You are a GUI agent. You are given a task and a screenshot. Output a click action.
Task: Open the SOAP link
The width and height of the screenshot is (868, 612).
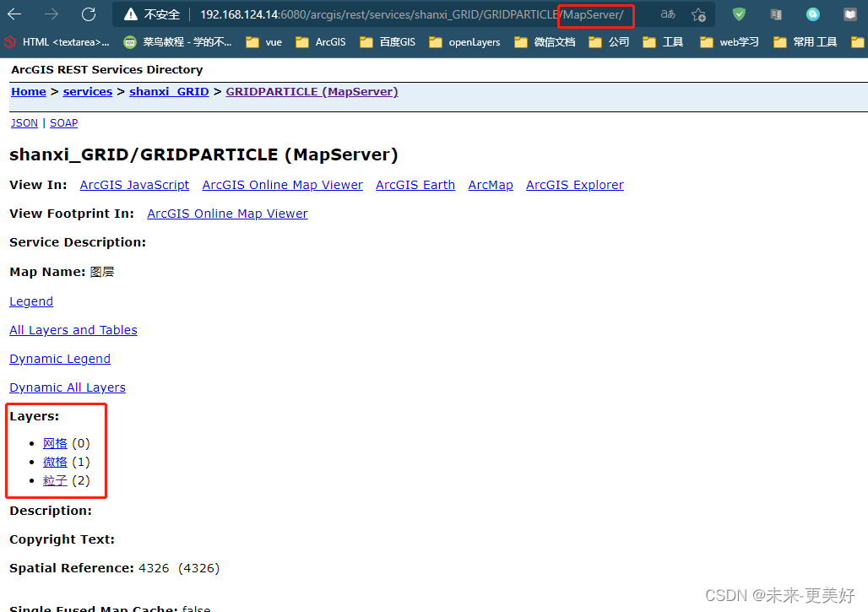pos(63,123)
